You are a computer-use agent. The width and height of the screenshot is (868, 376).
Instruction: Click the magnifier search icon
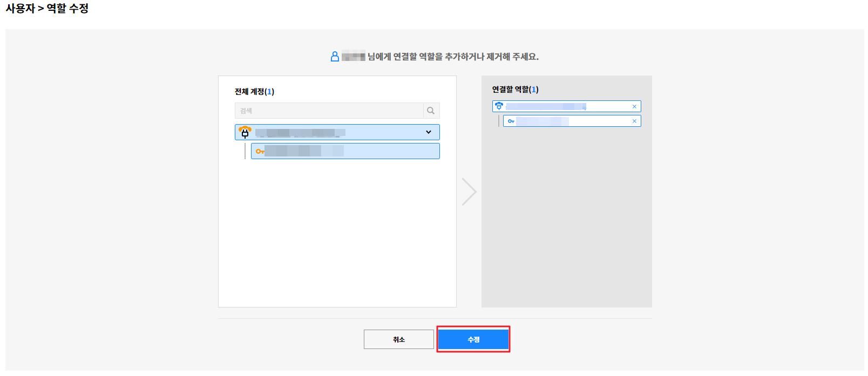click(431, 111)
